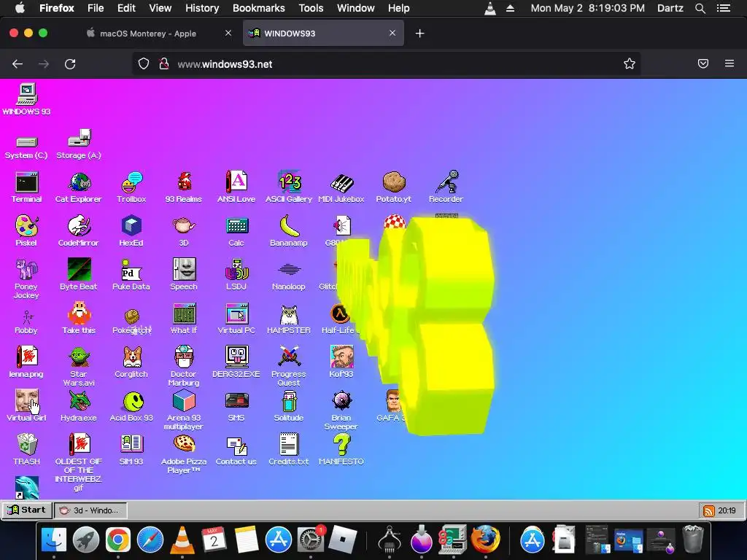Click the www.windows93.net address bar
This screenshot has height=560, width=747.
(386, 64)
